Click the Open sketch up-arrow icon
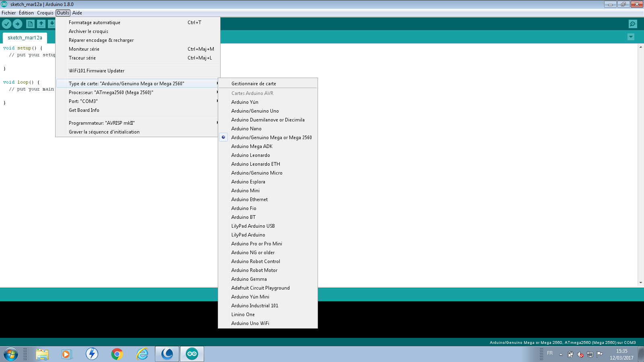Viewport: 644px width, 362px height. tap(41, 24)
